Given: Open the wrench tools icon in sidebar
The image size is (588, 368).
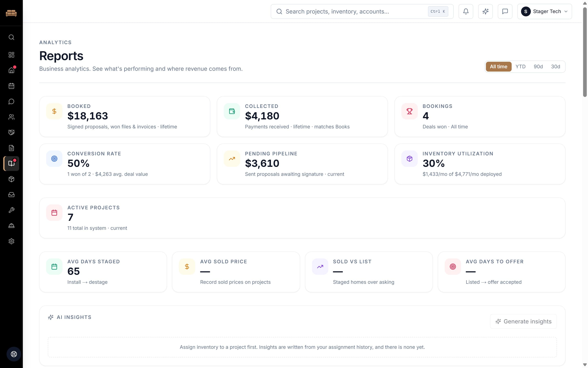Looking at the screenshot, I should point(11,210).
